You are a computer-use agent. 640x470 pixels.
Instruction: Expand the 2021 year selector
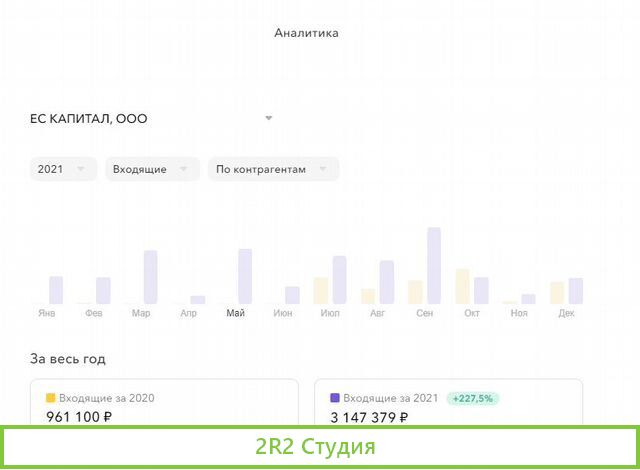[x=63, y=169]
